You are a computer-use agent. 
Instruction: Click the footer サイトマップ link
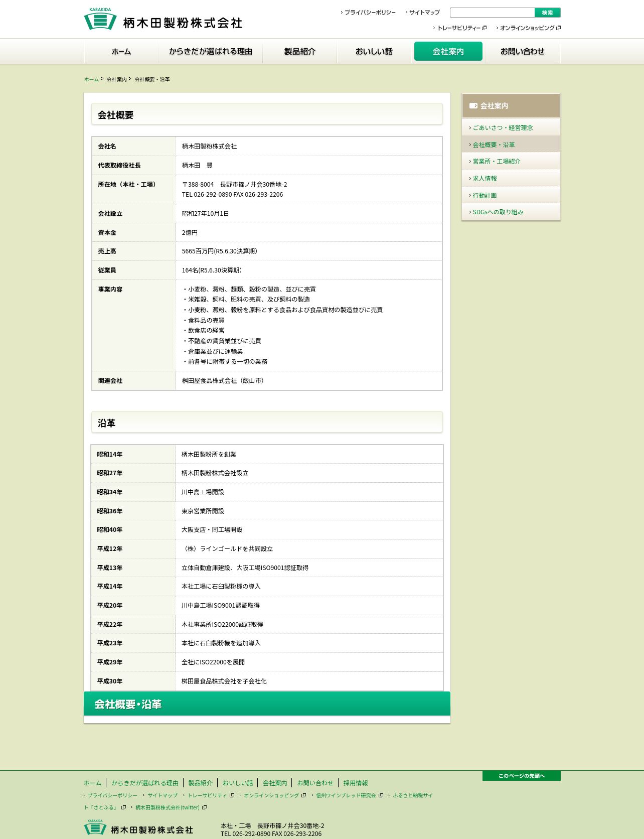point(162,795)
